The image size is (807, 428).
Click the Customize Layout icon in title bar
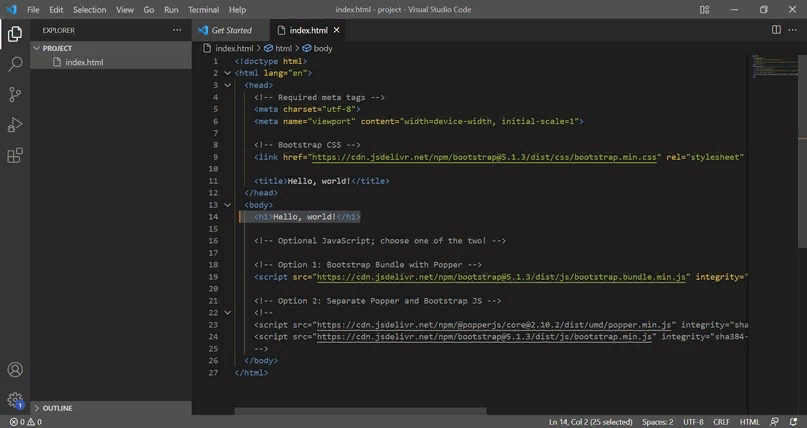click(705, 9)
